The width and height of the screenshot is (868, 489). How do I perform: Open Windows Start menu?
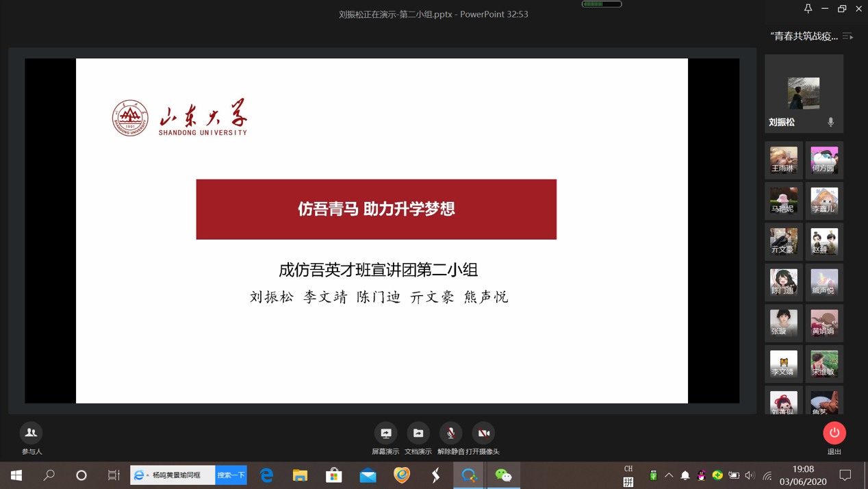[x=16, y=475]
